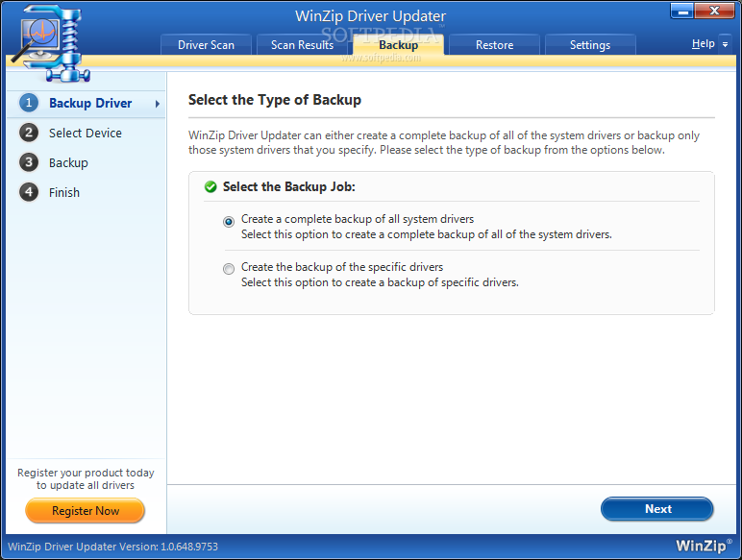
Task: Select the Backup step in sidebar
Action: 68,162
